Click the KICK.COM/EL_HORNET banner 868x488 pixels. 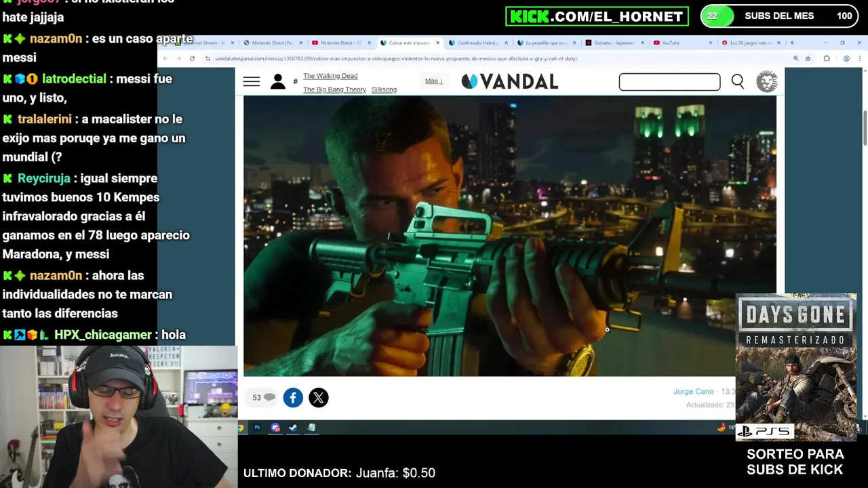pyautogui.click(x=597, y=16)
